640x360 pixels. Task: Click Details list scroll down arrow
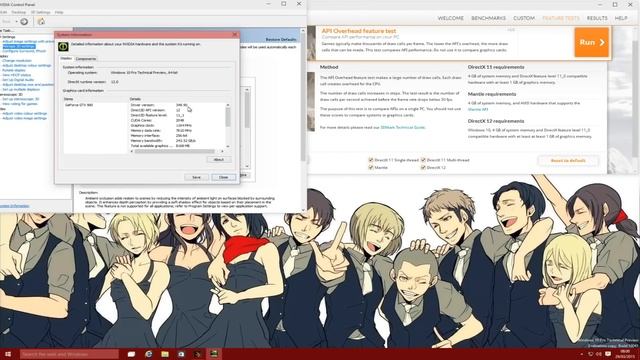click(x=228, y=146)
